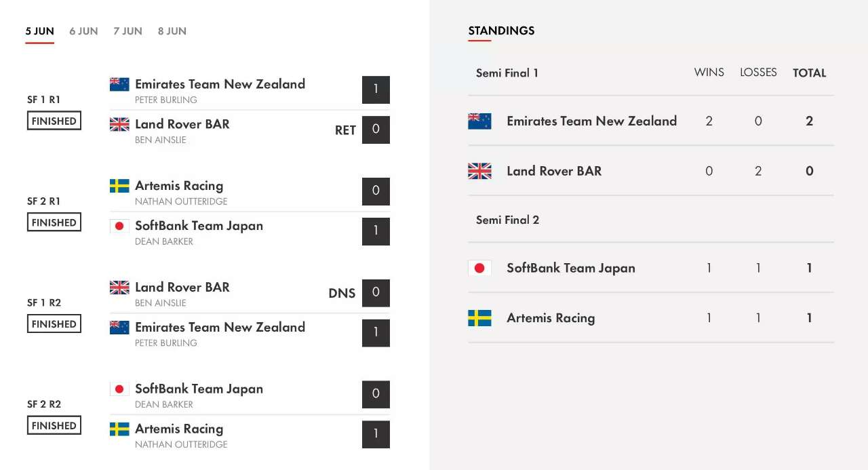Click the TOTAL column header
The height and width of the screenshot is (470, 868).
pos(810,73)
